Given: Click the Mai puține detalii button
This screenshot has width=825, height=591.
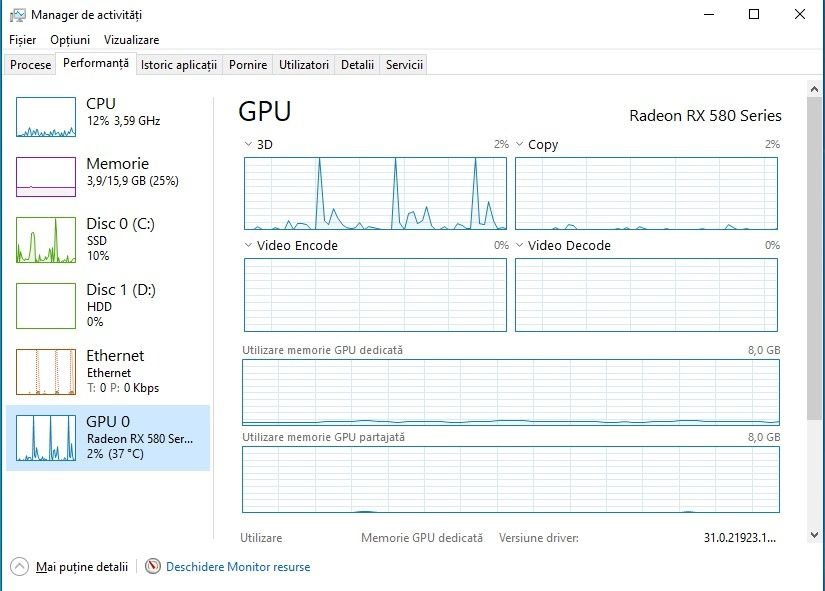Looking at the screenshot, I should pos(82,567).
